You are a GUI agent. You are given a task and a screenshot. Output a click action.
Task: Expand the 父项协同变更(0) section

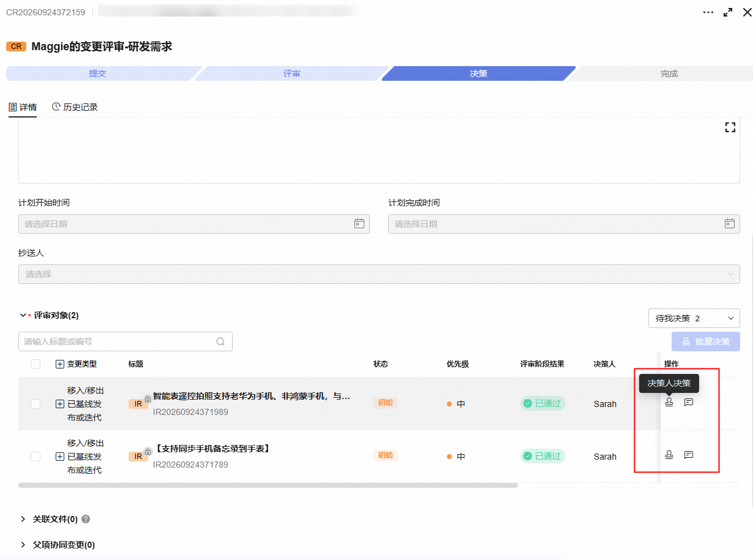pyautogui.click(x=23, y=545)
